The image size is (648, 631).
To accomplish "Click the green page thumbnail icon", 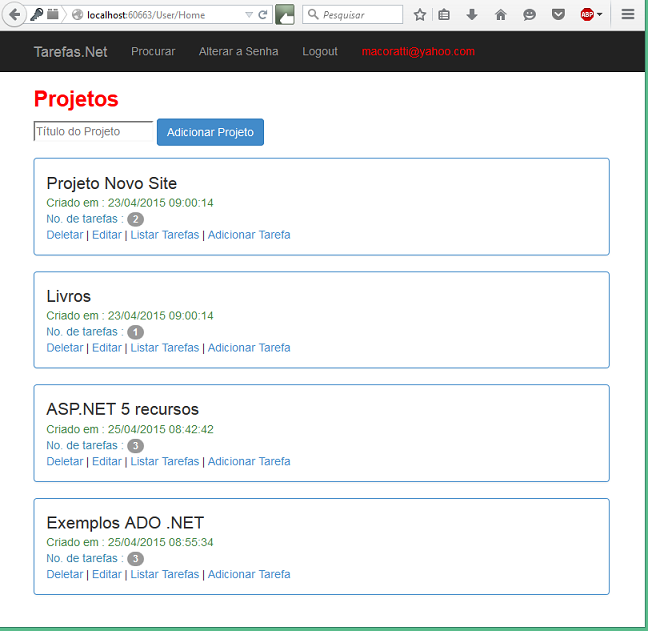I will coord(285,15).
